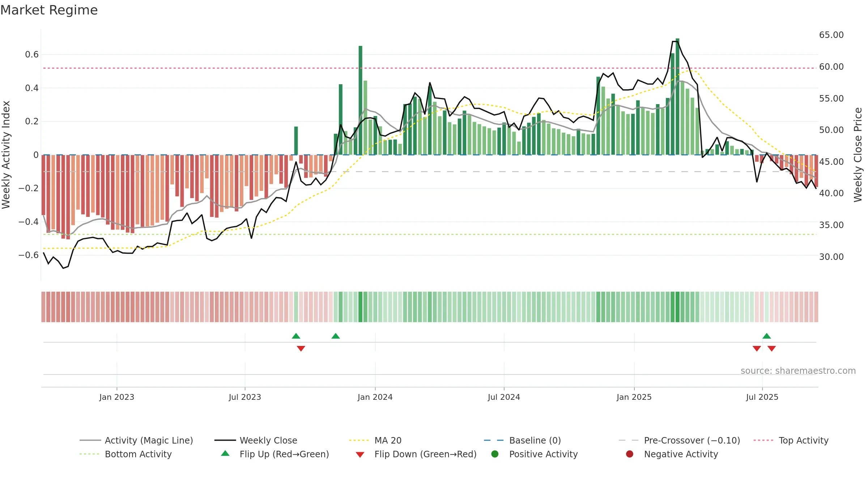Click the 45.00 price axis label

click(x=831, y=162)
